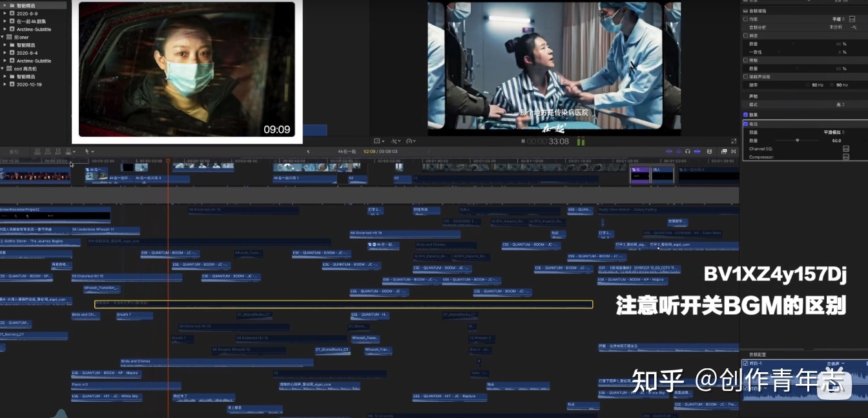The height and width of the screenshot is (418, 868).
Task: Toggle video skimming icon in timeline header
Action: point(669,152)
